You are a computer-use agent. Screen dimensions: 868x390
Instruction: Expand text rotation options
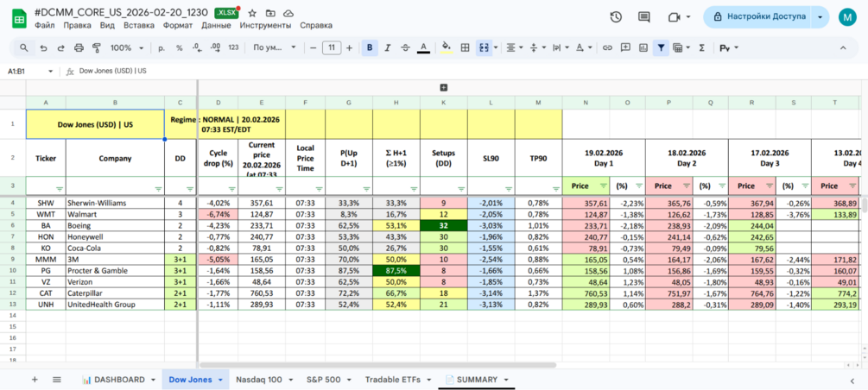(591, 48)
